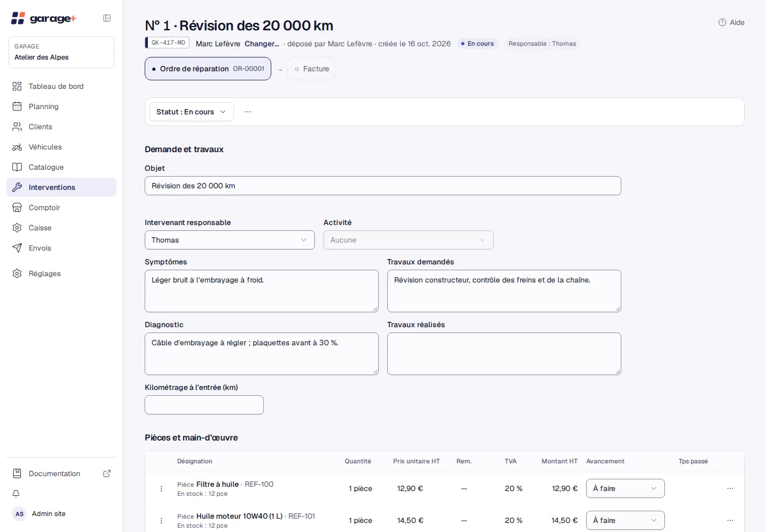
Task: Open the Clients people icon
Action: pyautogui.click(x=17, y=127)
